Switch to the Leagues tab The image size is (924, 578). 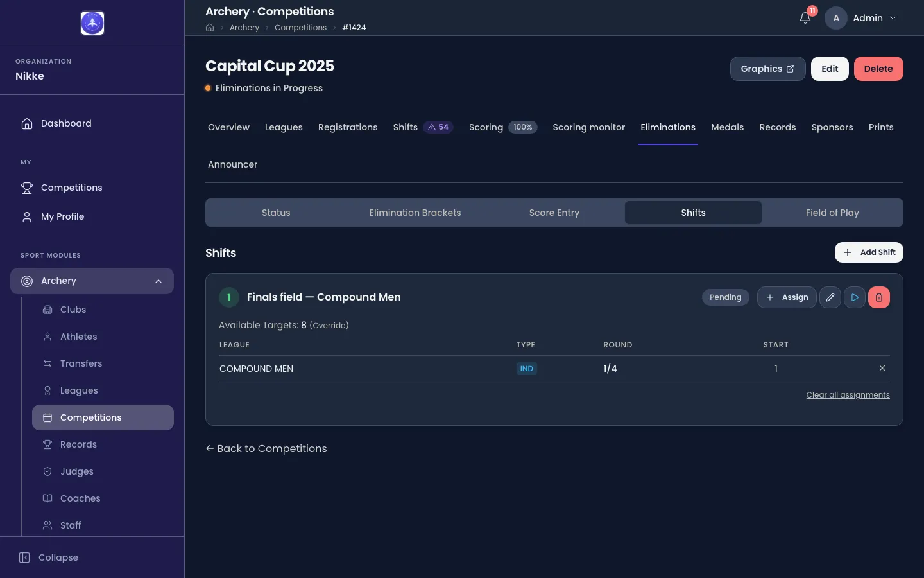(x=284, y=127)
